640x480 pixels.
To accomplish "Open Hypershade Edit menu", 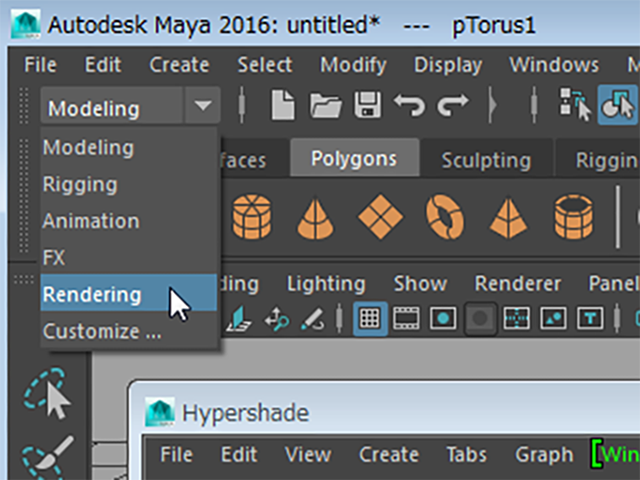I will (239, 454).
